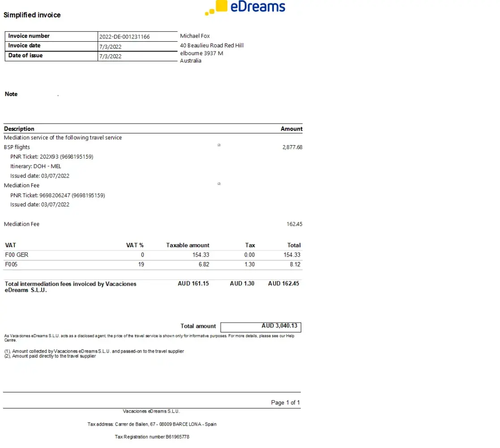Click the 'Taxable amount' column header
Viewport: 500px width, 448px height.
188,245
